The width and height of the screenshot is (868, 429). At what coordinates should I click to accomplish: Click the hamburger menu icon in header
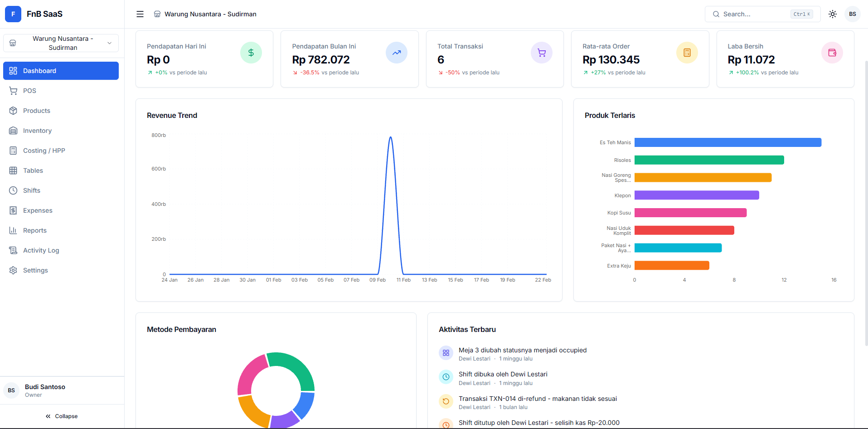[140, 14]
